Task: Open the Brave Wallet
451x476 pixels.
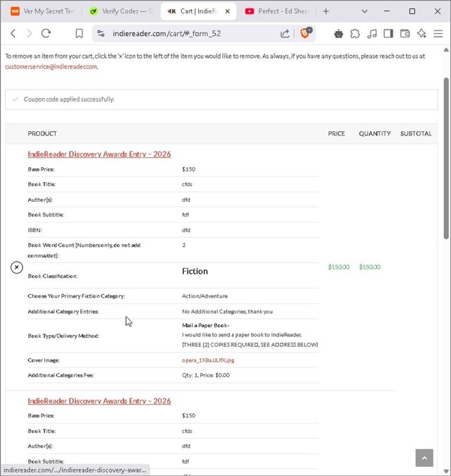Action: point(405,33)
